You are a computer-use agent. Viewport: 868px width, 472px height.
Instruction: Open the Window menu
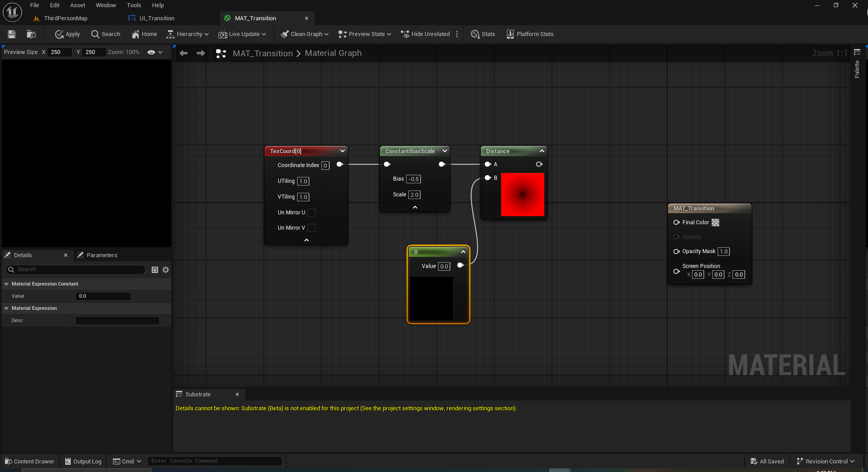point(106,5)
